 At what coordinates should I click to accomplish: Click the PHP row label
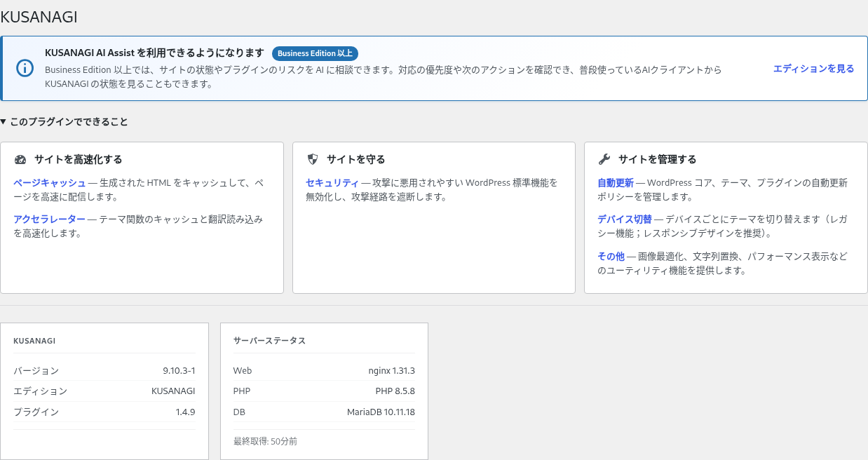242,391
